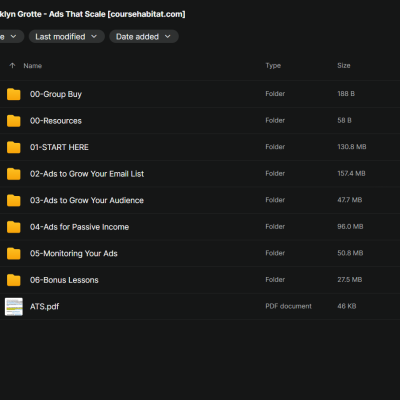The image size is (400, 400).
Task: Click the 58 B size value
Action: 344,120
